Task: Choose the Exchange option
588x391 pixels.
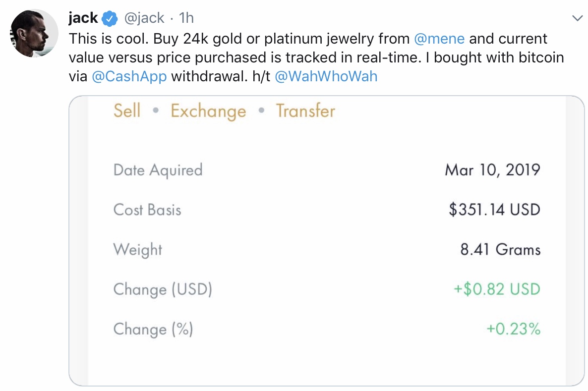Action: 208,111
